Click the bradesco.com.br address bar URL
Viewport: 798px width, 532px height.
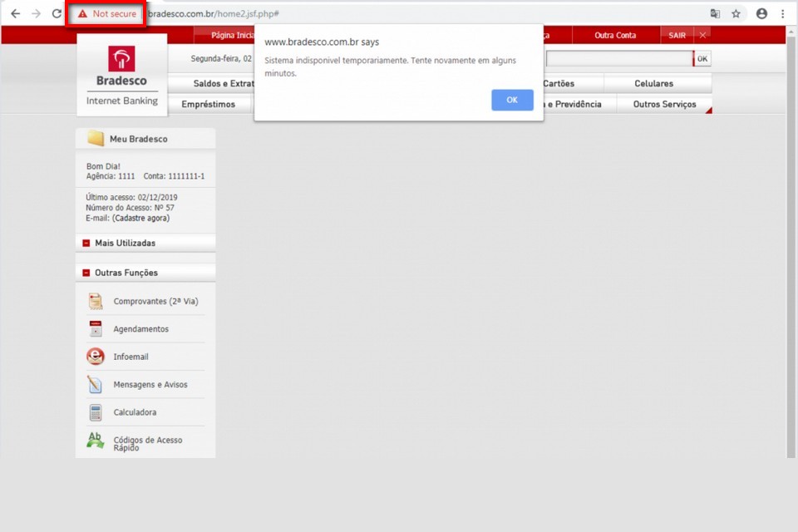214,14
